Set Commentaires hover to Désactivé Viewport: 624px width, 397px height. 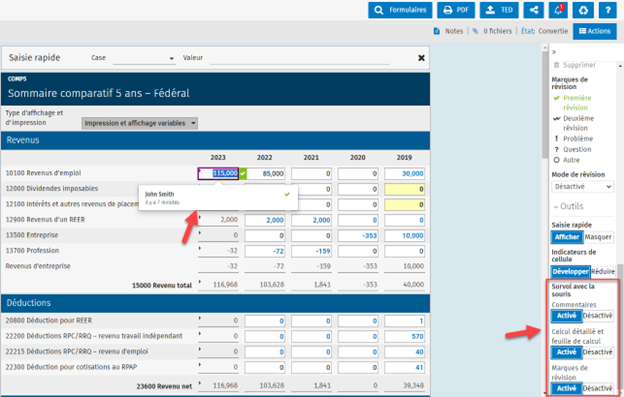click(x=598, y=316)
